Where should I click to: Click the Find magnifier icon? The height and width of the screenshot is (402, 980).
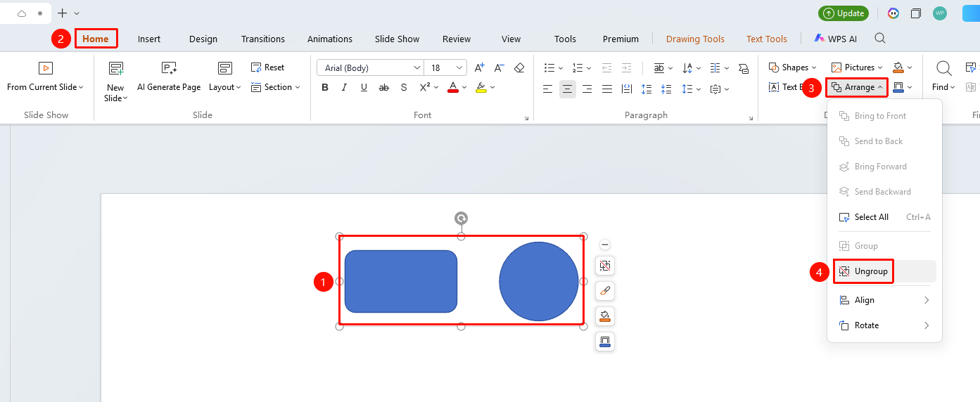pyautogui.click(x=944, y=68)
